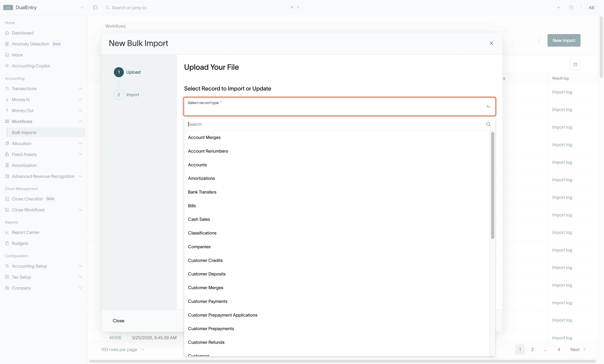Click the Accounting Copilot sparkle icon
The height and width of the screenshot is (364, 604).
tap(7, 66)
